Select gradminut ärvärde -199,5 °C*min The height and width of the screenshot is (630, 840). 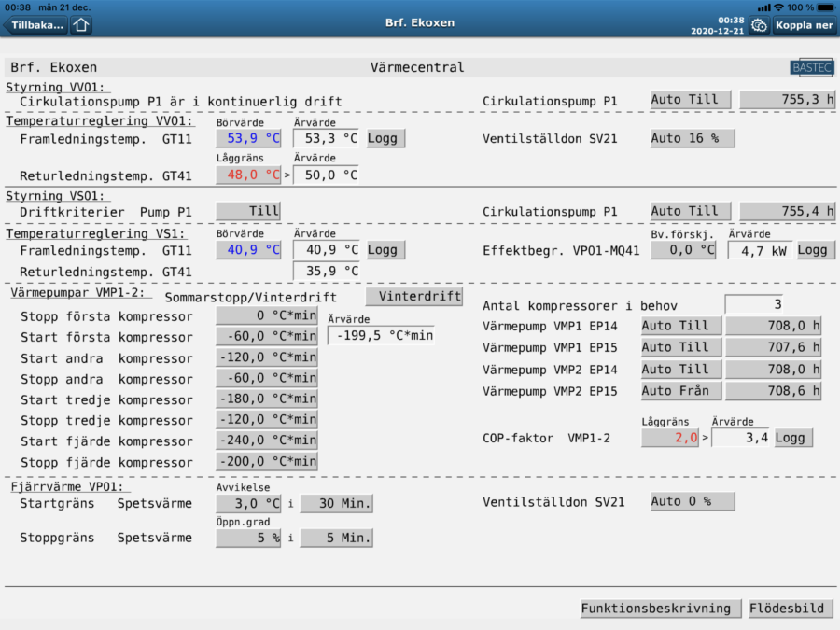[381, 335]
